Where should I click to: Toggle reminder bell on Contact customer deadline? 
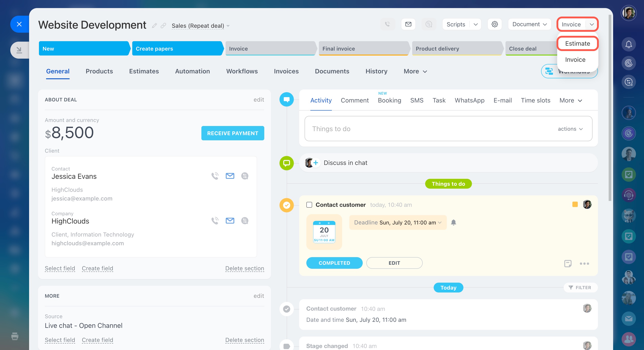[454, 222]
